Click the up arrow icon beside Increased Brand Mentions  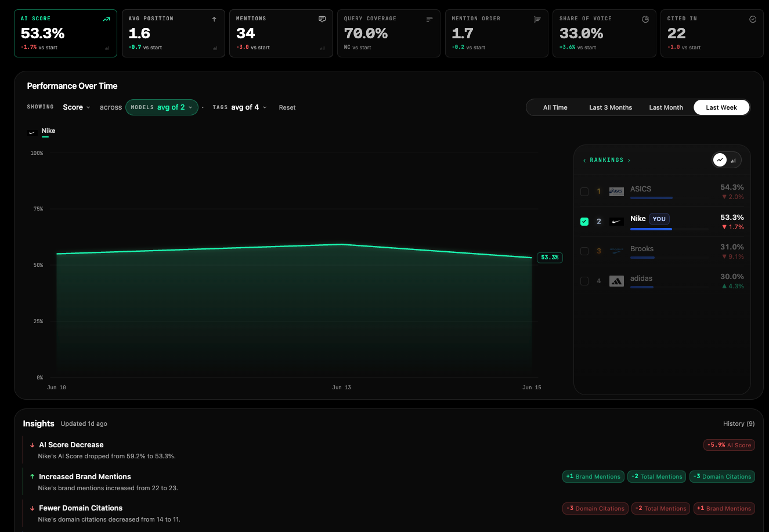point(33,476)
